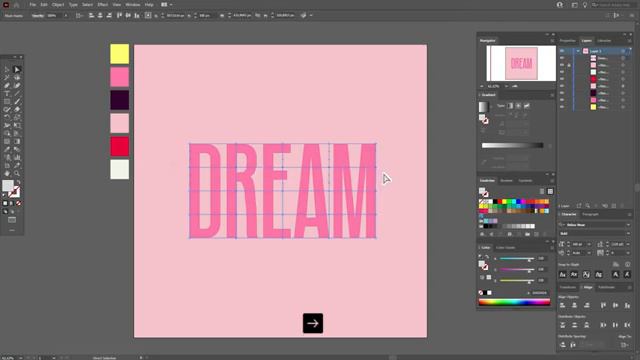Open the font family dropdown in Character panel

pyautogui.click(x=628, y=225)
